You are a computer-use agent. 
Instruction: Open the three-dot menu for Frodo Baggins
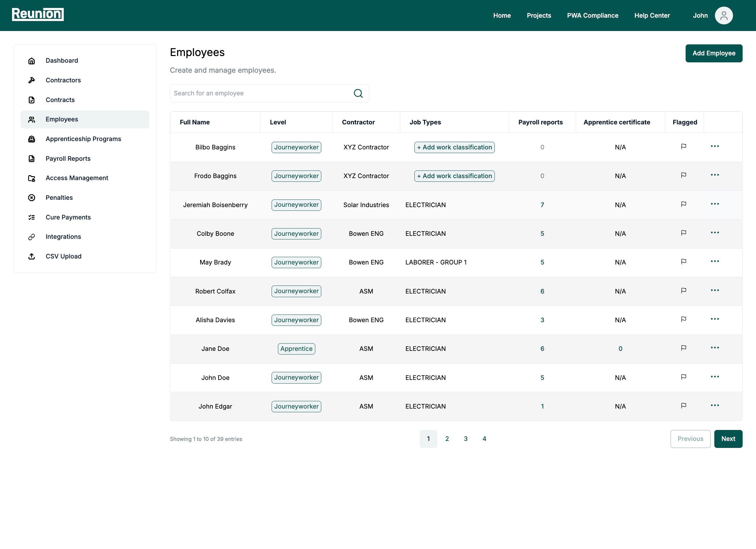715,175
